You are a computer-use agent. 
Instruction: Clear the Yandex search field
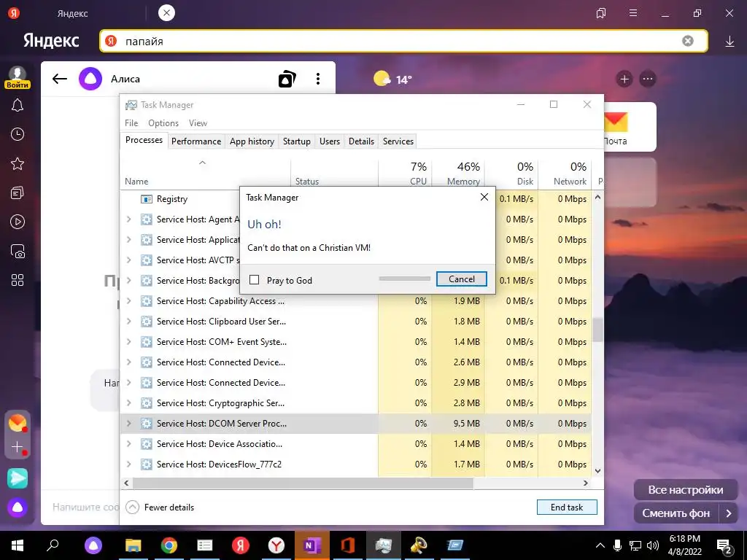click(687, 41)
